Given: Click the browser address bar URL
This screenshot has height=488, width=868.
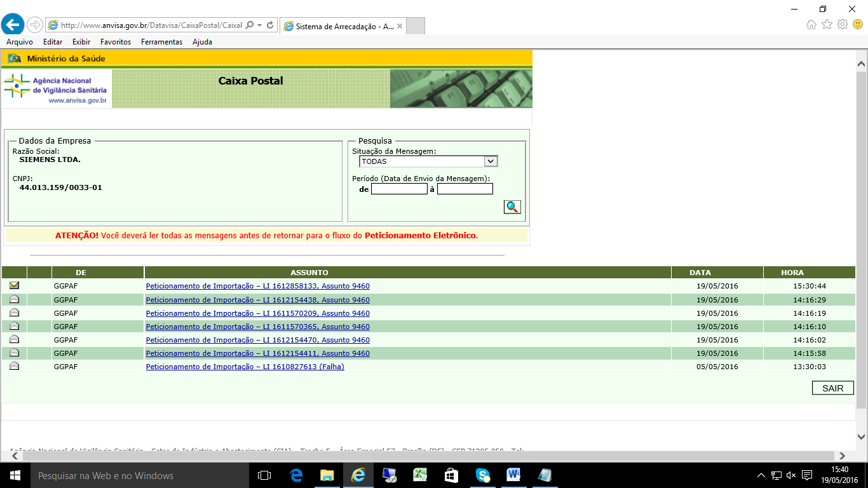Looking at the screenshot, I should coord(151,25).
